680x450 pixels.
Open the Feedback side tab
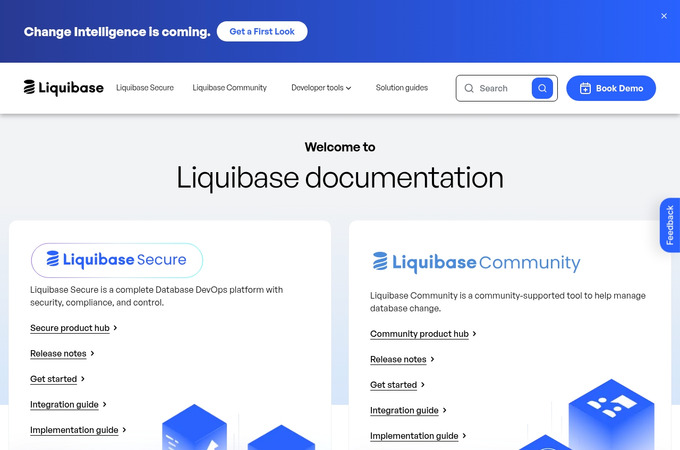(670, 225)
